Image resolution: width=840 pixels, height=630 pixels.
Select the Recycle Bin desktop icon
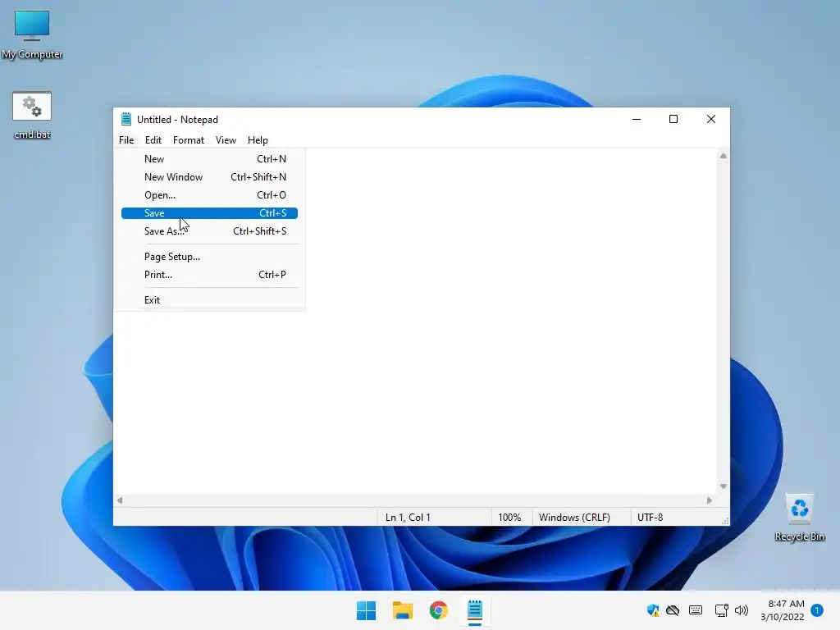[x=799, y=518]
